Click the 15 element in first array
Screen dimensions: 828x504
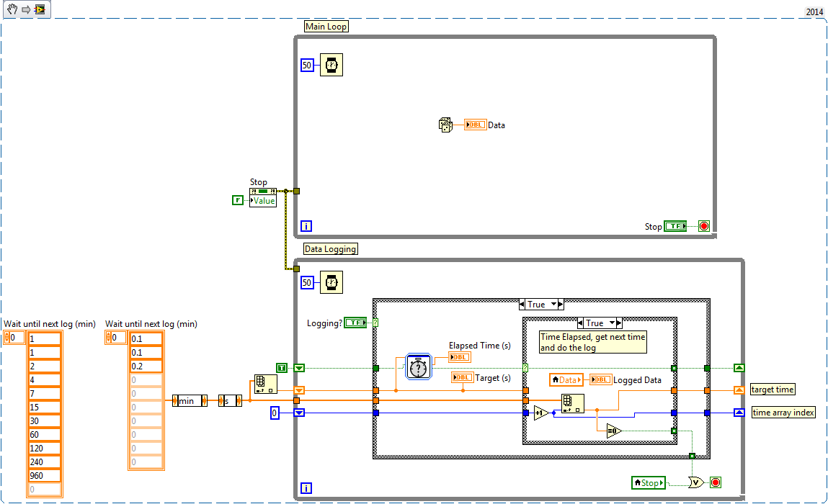click(x=45, y=407)
